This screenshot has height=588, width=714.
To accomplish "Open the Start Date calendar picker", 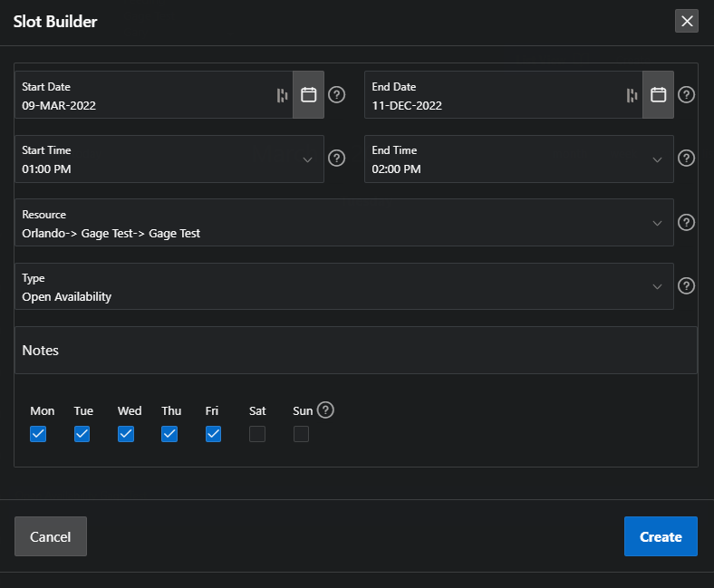I will point(308,95).
